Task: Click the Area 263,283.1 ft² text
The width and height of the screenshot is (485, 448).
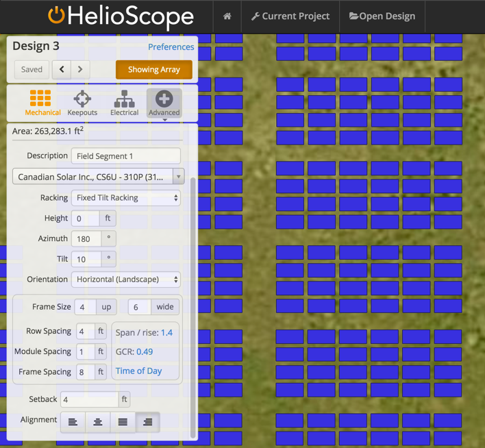Action: (48, 131)
